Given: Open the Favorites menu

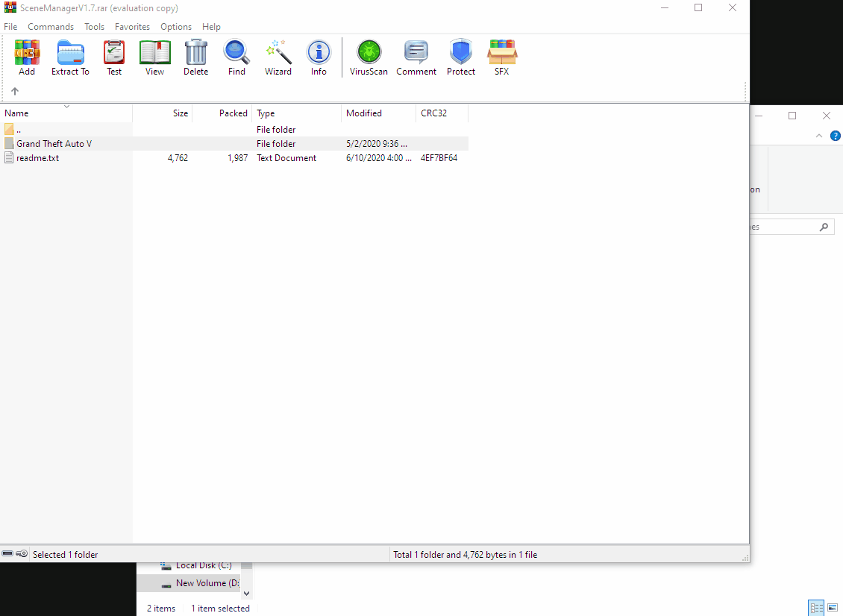Looking at the screenshot, I should click(x=132, y=27).
